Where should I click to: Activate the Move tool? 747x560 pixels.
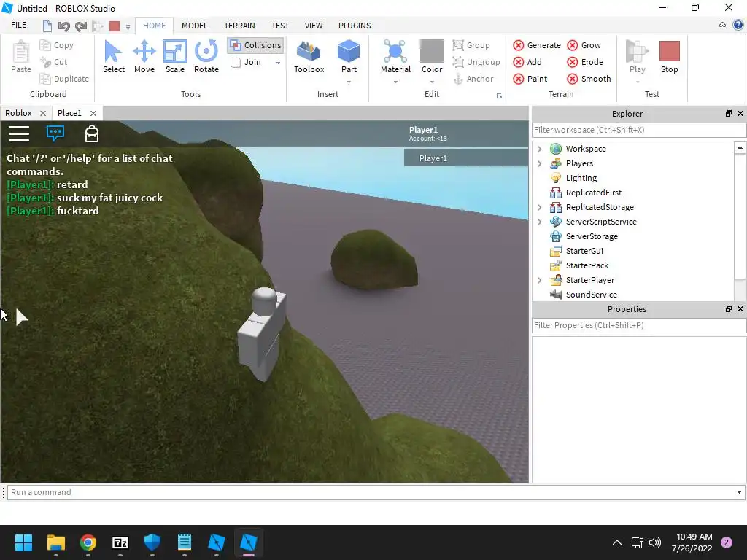click(x=144, y=56)
